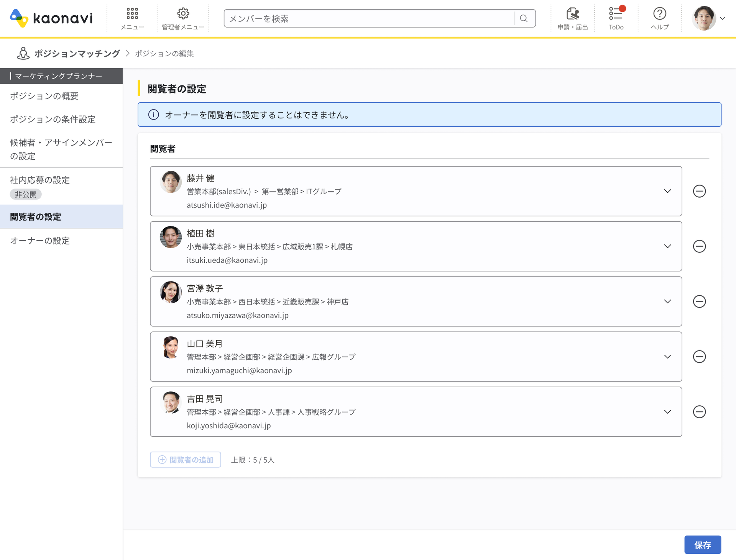The width and height of the screenshot is (736, 560).
Task: Open the 申請・届出 icon
Action: (573, 18)
